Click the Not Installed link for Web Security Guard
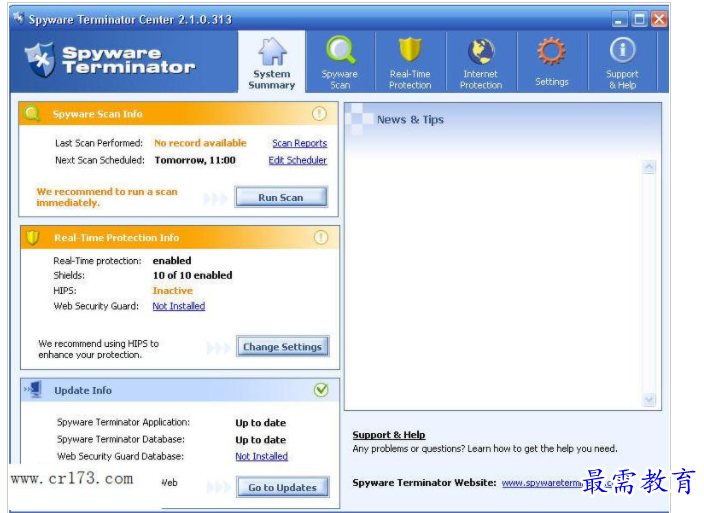Image resolution: width=704 pixels, height=513 pixels. (179, 306)
